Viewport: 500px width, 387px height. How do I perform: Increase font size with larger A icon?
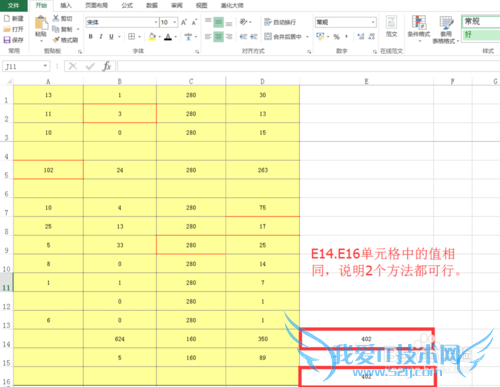[184, 22]
